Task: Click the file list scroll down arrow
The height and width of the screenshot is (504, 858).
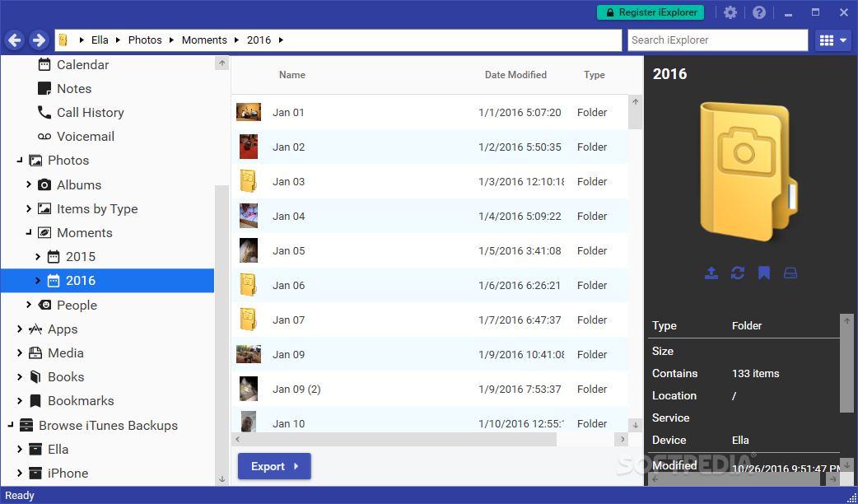Action: 636,425
